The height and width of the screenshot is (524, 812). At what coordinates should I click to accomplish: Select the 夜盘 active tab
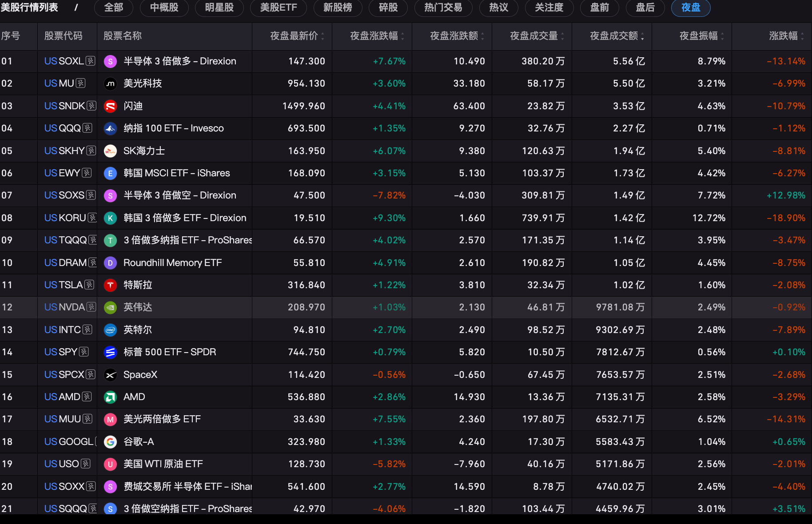tap(691, 8)
